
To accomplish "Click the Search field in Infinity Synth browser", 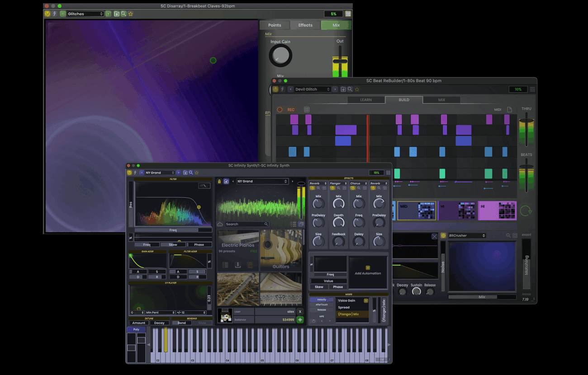I will tap(247, 224).
